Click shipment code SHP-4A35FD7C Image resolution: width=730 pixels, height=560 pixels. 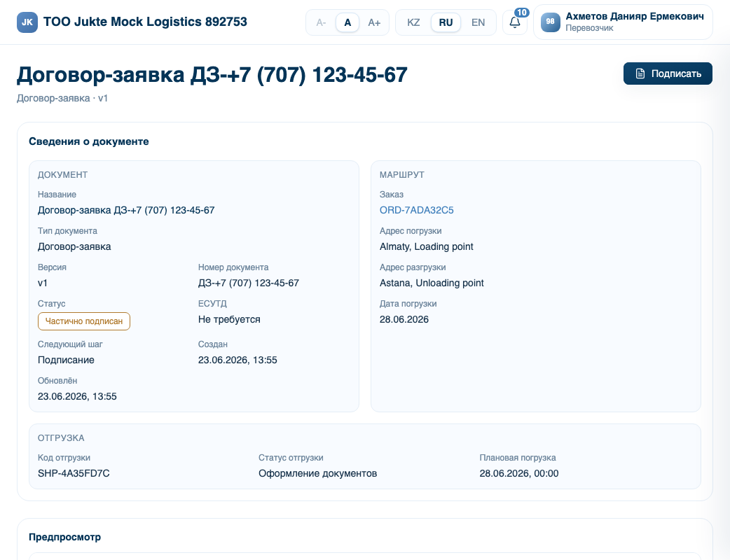[74, 473]
